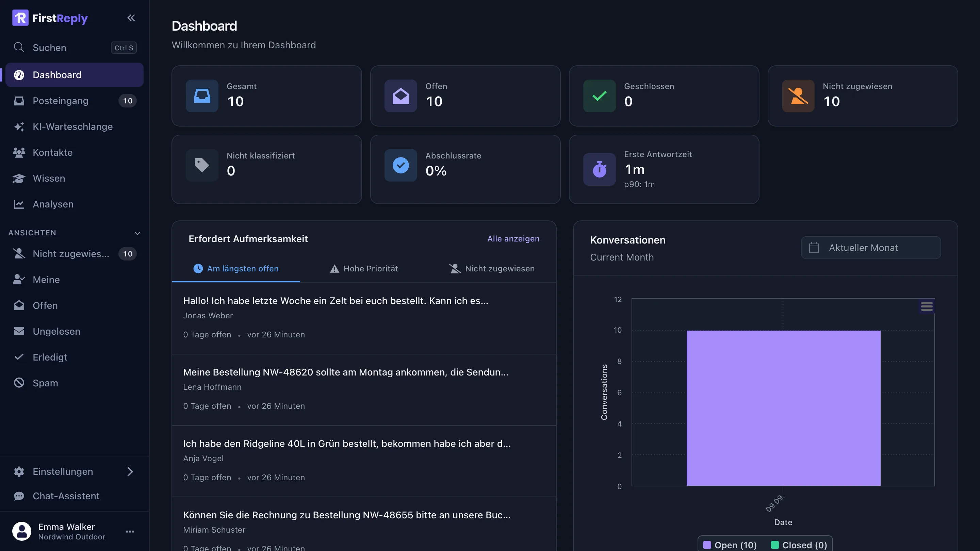
Task: Open Miriam Schuster's Rechnung conversation
Action: pos(364,525)
